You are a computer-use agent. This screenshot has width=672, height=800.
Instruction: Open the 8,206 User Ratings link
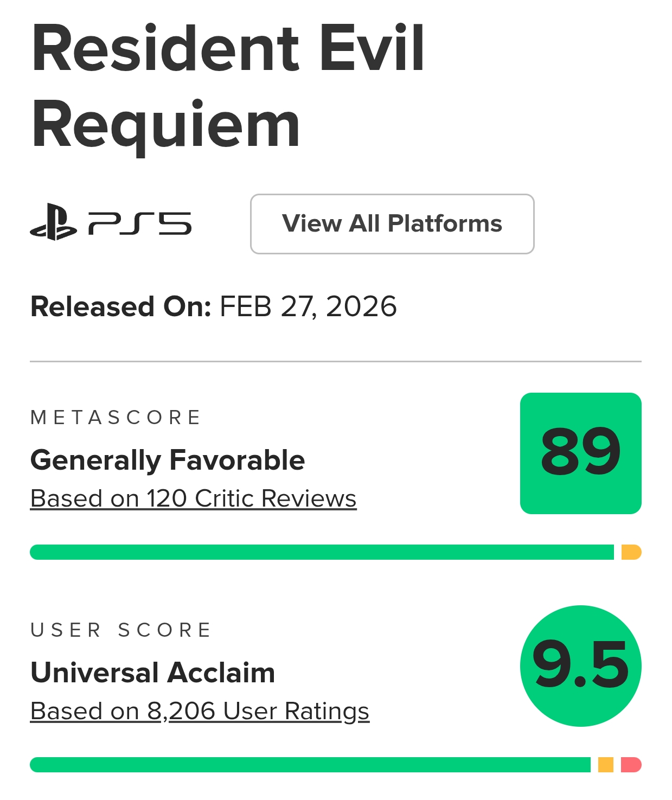(x=200, y=711)
